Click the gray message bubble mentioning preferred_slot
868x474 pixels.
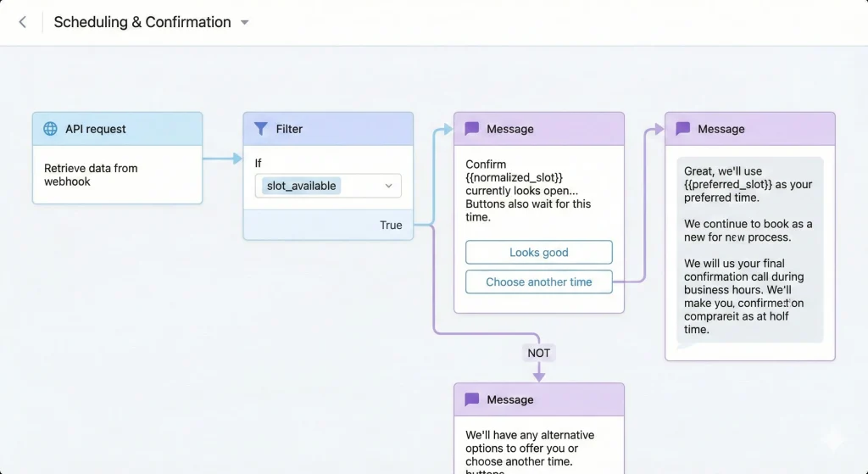(x=749, y=249)
